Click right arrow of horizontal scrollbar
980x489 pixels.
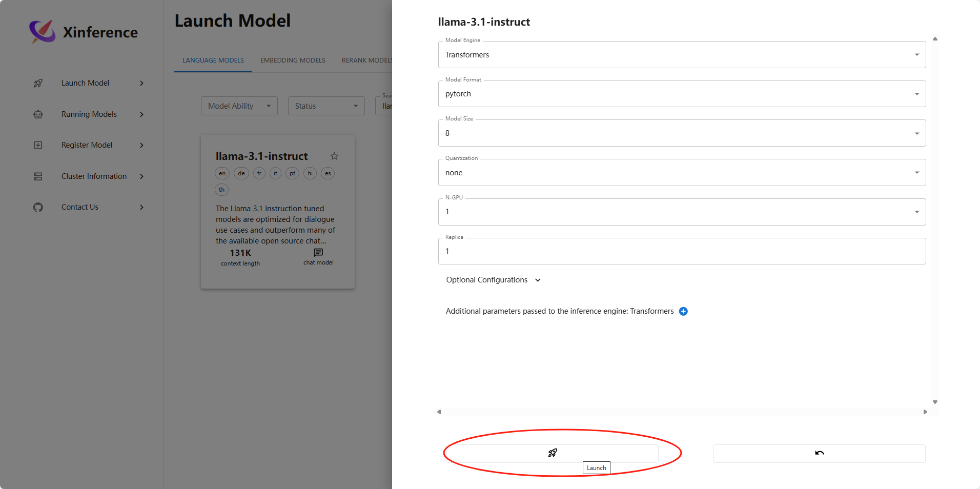[925, 412]
